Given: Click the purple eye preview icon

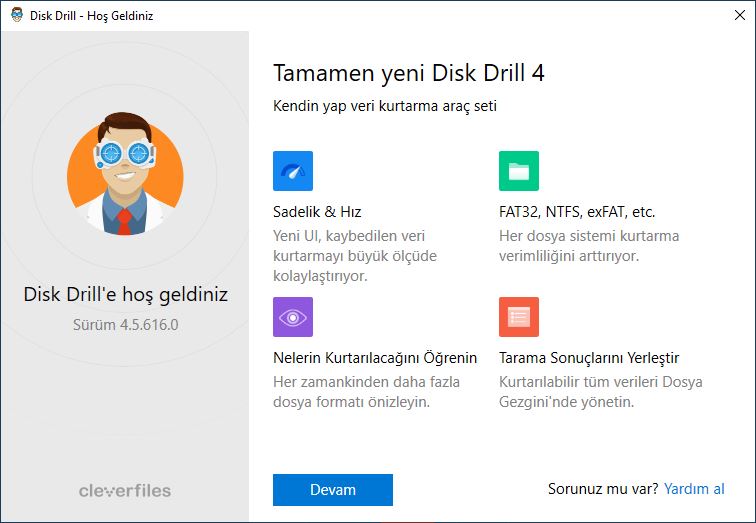Looking at the screenshot, I should click(x=293, y=317).
